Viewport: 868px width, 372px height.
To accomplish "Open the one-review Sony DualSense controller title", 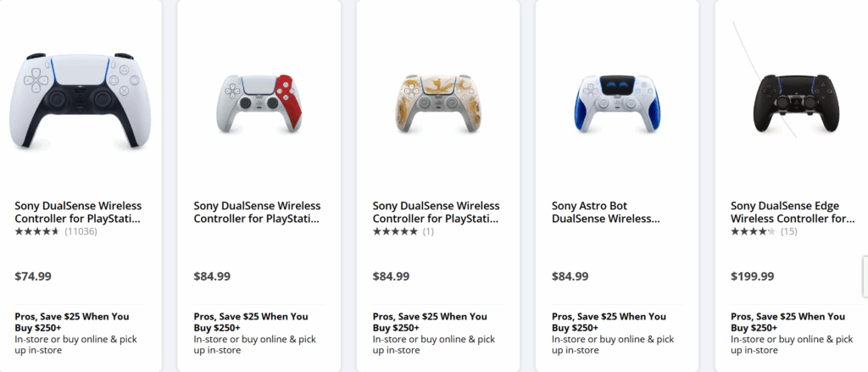I will coord(437,212).
